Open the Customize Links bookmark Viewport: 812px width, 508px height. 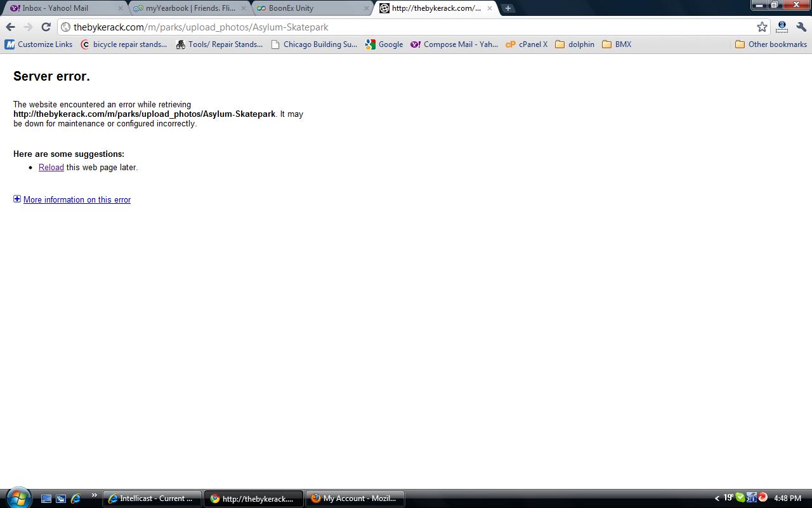[x=39, y=44]
